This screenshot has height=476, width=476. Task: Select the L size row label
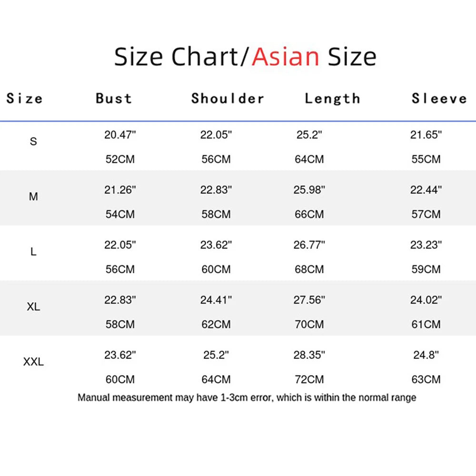[33, 252]
